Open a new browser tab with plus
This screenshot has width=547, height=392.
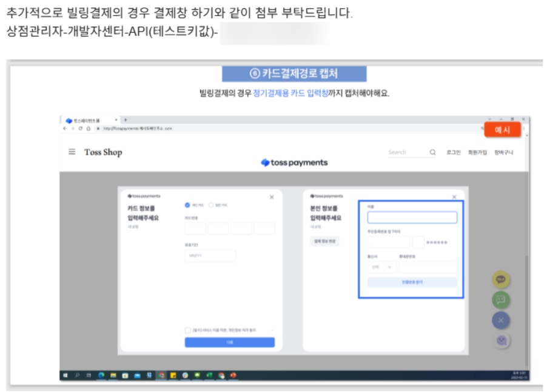coord(126,120)
